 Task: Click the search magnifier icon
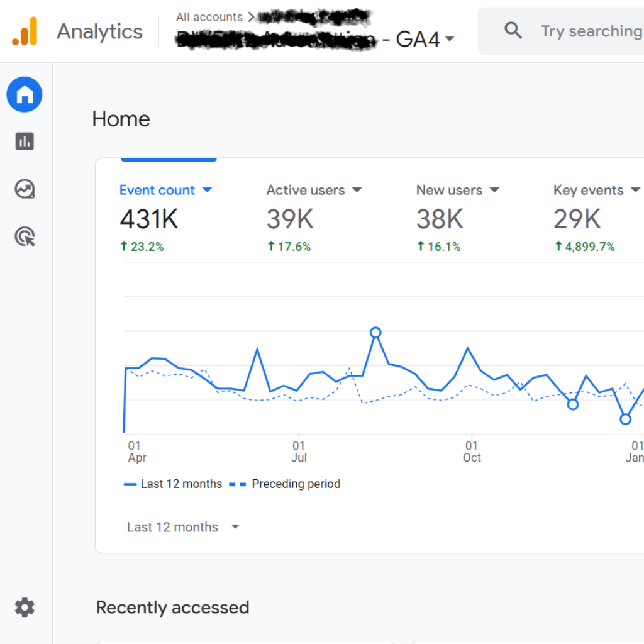tap(513, 30)
